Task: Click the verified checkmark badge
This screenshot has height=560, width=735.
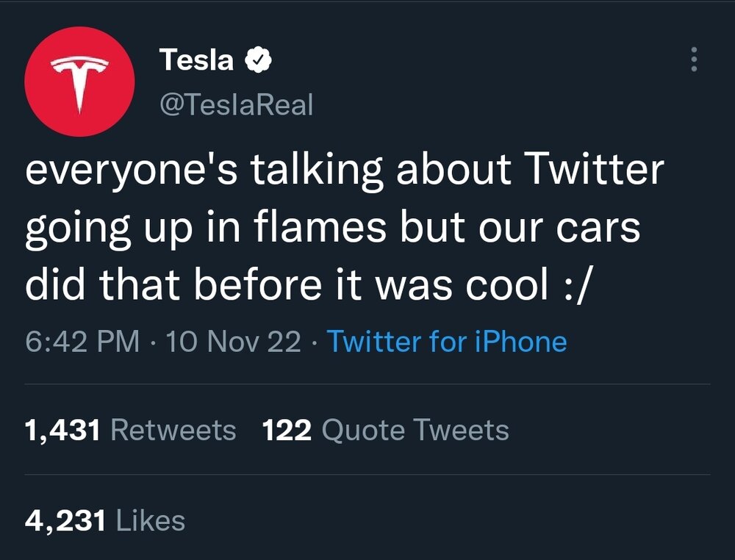Action: (258, 61)
